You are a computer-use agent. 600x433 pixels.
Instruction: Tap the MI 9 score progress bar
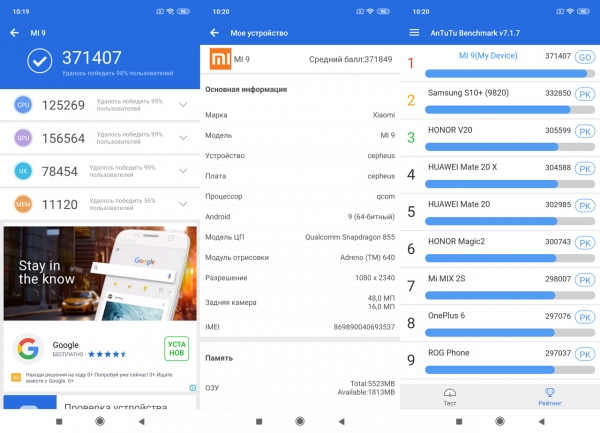[x=510, y=73]
